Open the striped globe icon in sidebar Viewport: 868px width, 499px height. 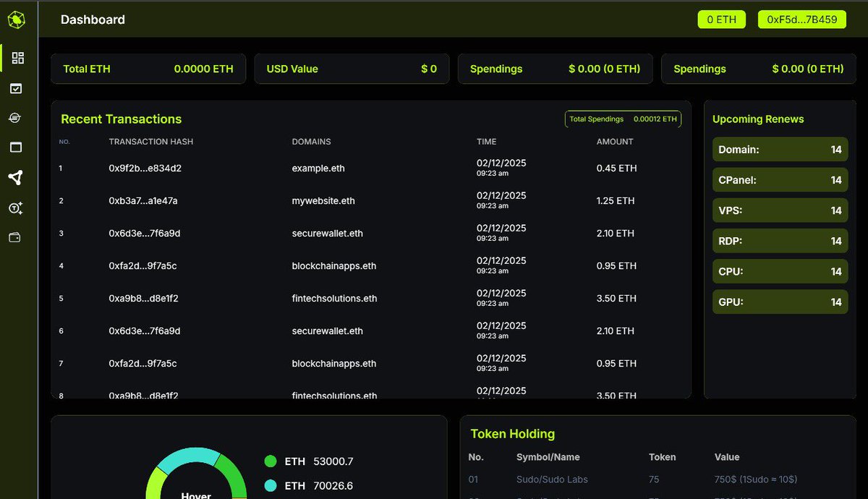point(15,118)
